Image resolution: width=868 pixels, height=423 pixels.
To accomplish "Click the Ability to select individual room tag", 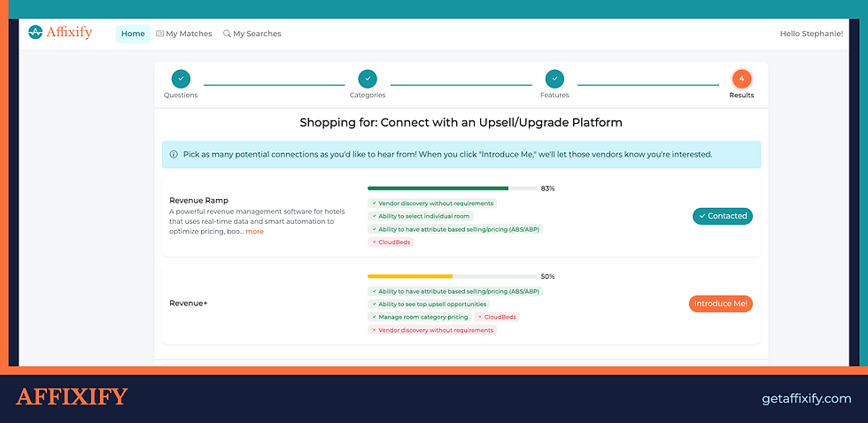I will point(421,216).
